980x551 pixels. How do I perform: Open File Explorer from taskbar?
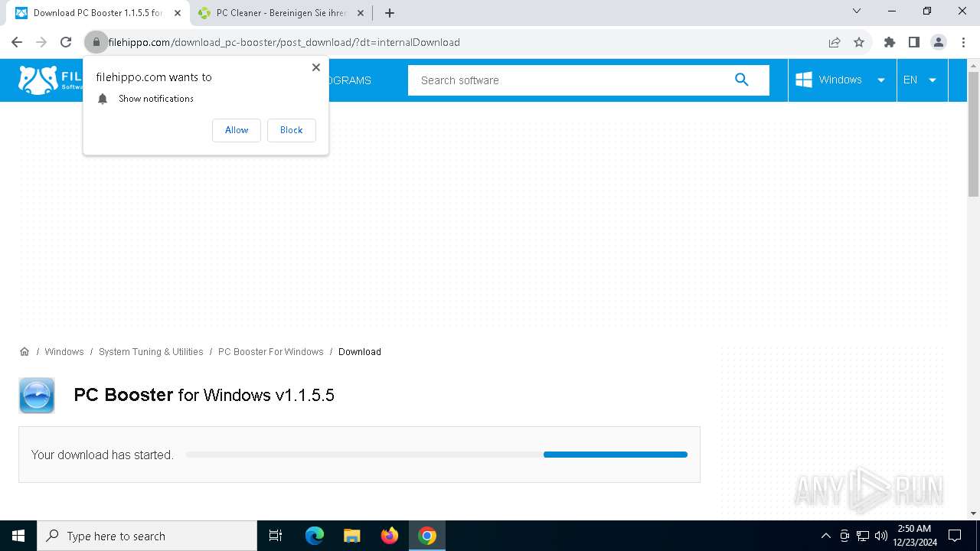(x=352, y=536)
